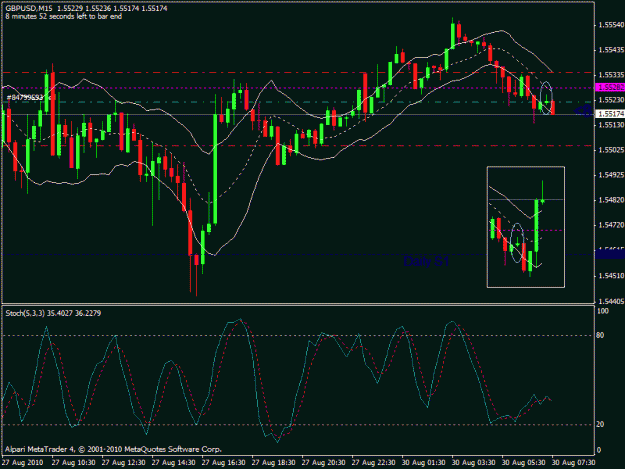625x469 pixels.
Task: Click the 27 Aug 22:30 time label
Action: (x=373, y=463)
